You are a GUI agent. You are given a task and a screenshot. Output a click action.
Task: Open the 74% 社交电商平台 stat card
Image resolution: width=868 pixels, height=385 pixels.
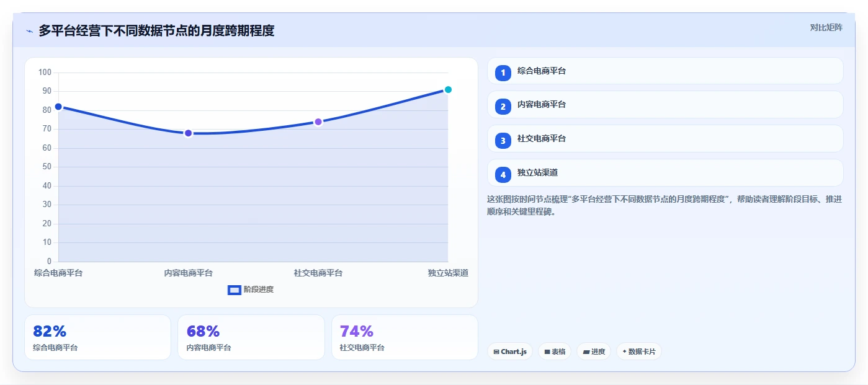tap(405, 337)
